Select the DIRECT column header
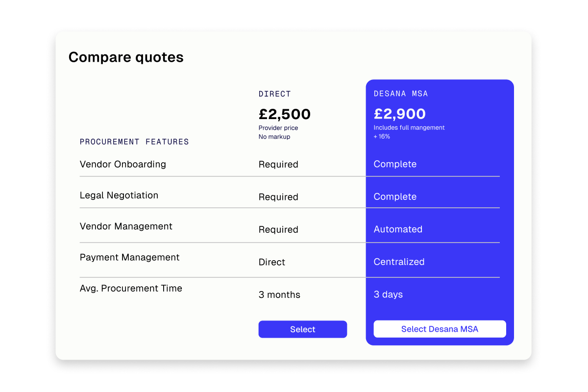Image resolution: width=588 pixels, height=392 pixels. (x=274, y=94)
